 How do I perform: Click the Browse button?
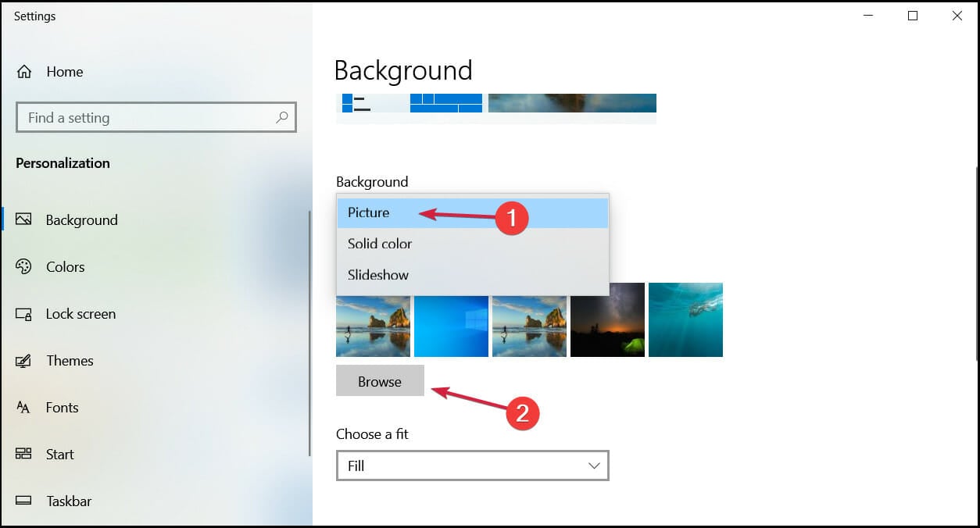pos(380,381)
